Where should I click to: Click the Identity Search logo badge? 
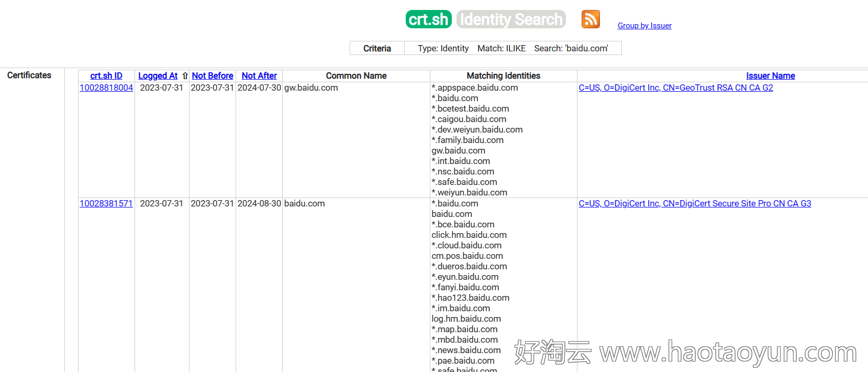(511, 19)
